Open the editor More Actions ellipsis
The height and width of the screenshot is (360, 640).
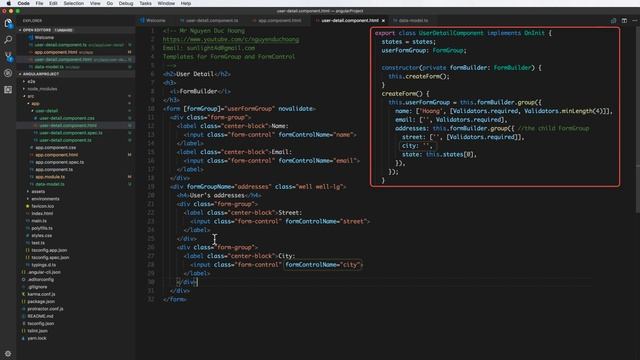click(635, 20)
